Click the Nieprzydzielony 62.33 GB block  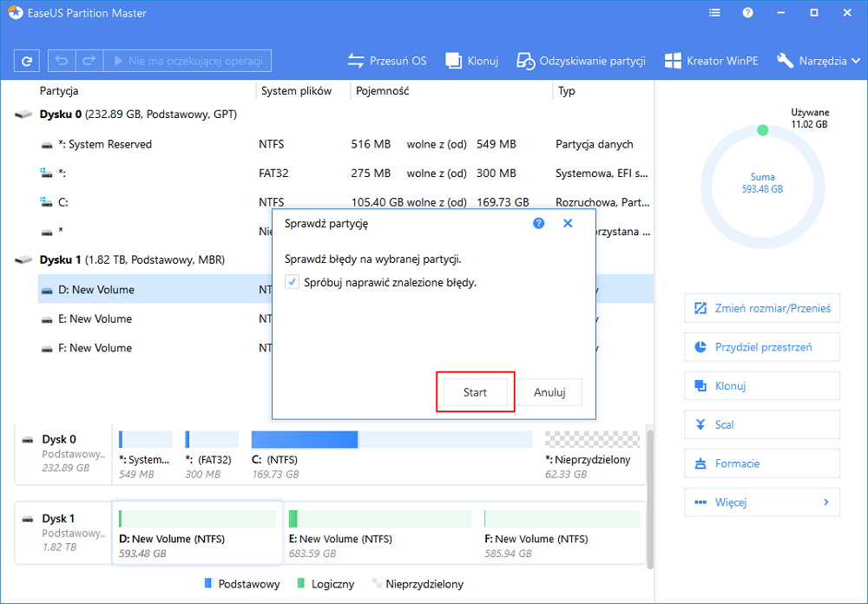[x=592, y=455]
